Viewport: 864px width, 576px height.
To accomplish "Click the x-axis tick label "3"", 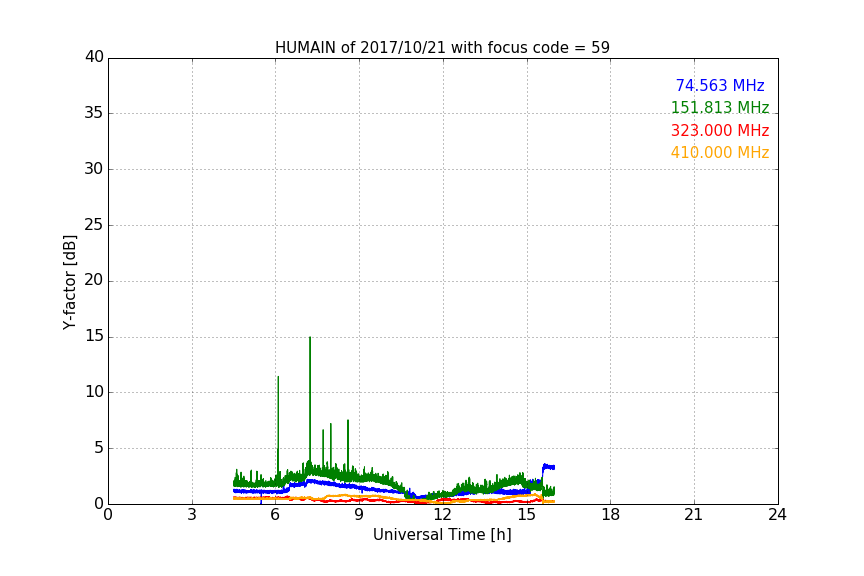I will point(192,515).
